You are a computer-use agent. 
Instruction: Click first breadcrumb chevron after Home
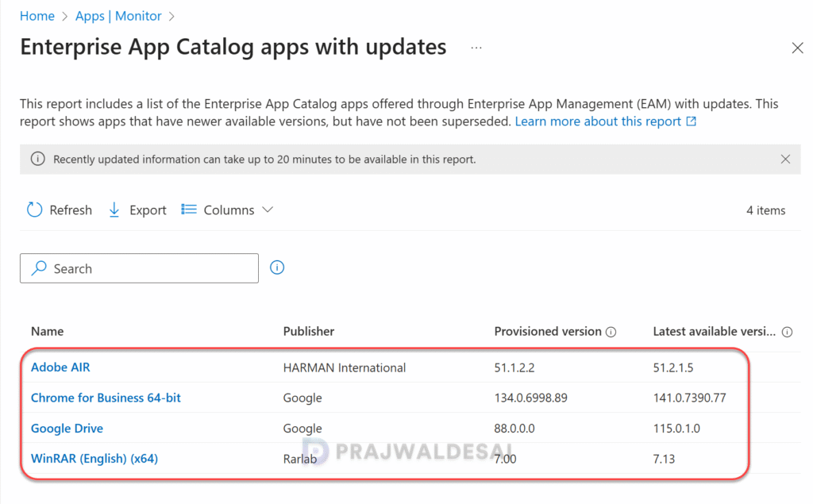[65, 17]
